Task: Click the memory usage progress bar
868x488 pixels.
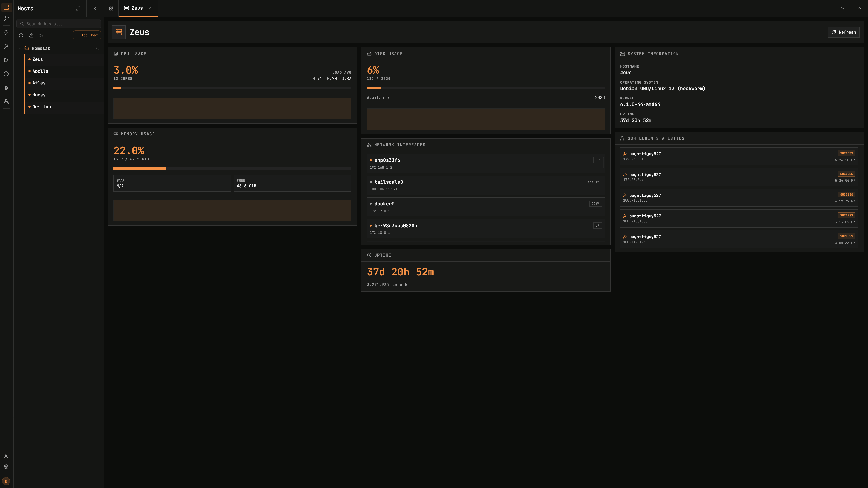Action: 233,168
